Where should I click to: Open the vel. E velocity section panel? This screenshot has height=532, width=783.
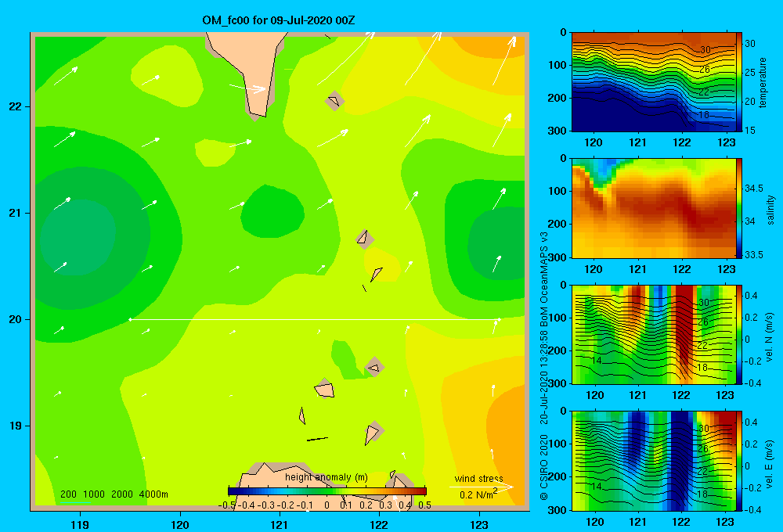click(653, 461)
